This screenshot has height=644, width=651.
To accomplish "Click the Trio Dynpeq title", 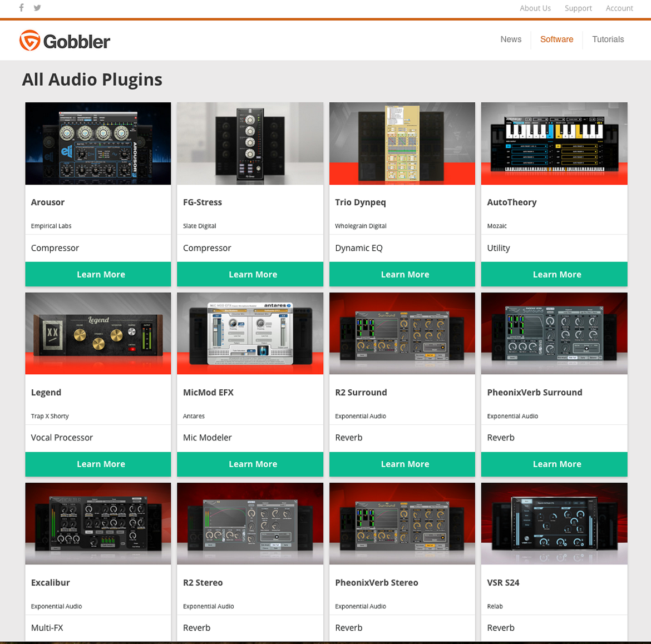I will (361, 202).
